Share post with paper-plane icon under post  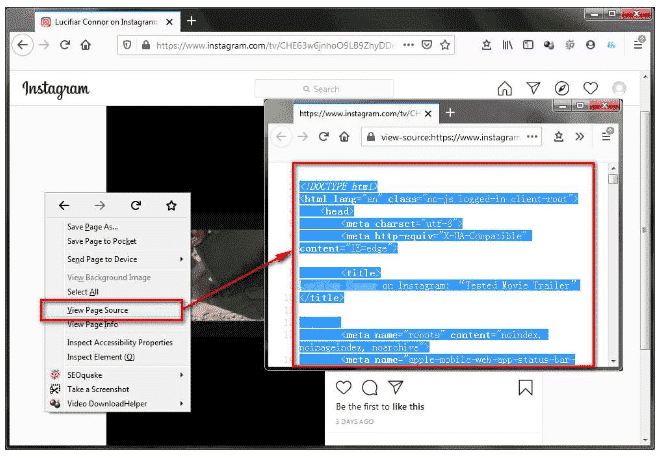(x=396, y=387)
